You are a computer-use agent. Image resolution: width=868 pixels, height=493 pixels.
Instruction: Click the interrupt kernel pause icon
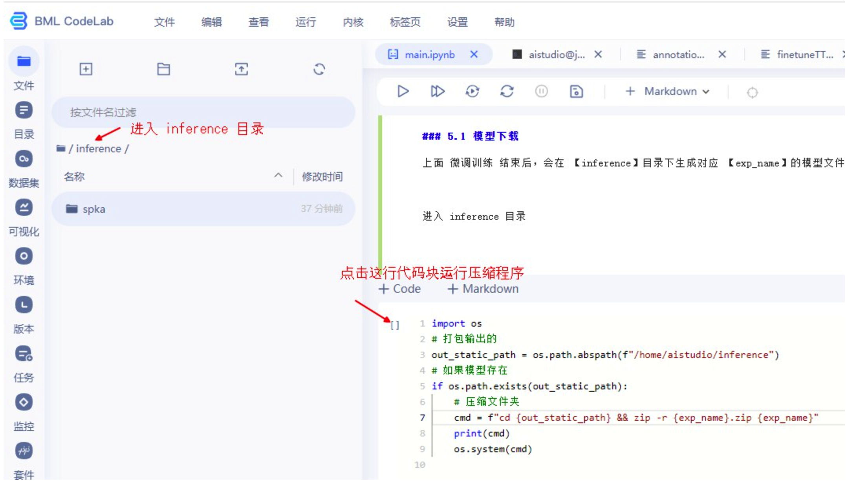(541, 91)
